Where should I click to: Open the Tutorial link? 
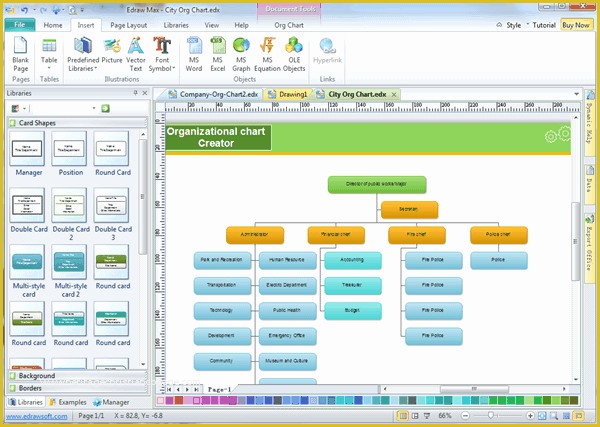coord(544,25)
